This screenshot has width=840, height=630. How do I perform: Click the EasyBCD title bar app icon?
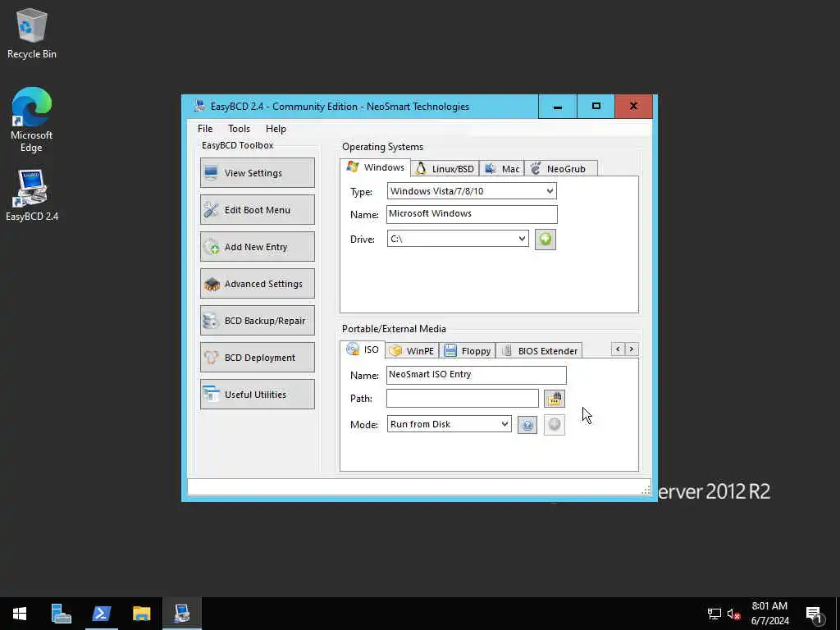click(x=200, y=106)
